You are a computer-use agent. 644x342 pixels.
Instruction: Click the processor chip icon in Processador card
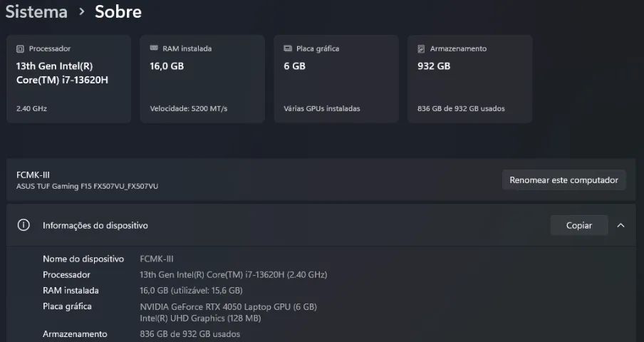[20, 49]
